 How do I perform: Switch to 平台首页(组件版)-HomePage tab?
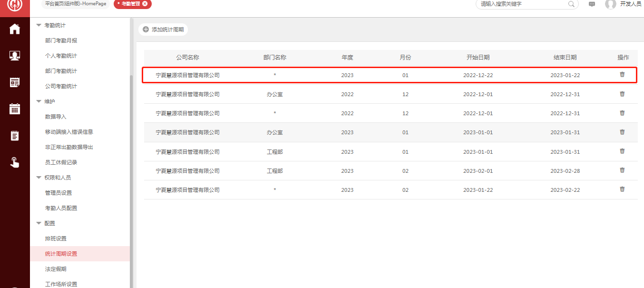point(76,4)
